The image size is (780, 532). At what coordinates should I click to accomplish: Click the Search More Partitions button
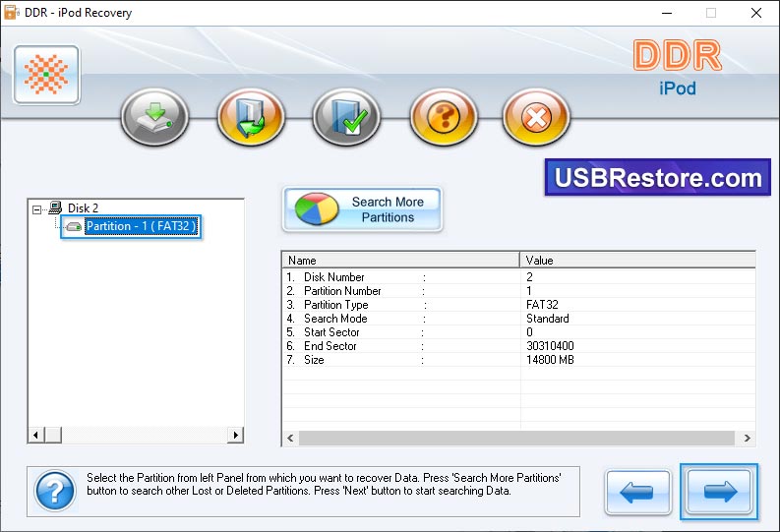point(362,209)
